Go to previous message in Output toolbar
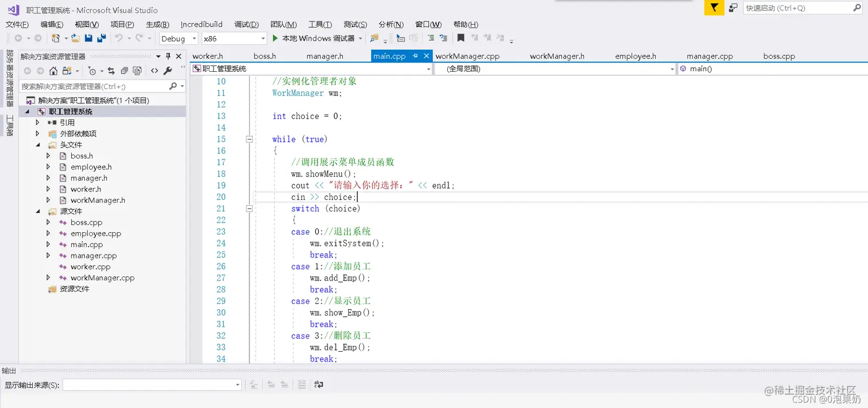This screenshot has height=408, width=868. [x=271, y=384]
